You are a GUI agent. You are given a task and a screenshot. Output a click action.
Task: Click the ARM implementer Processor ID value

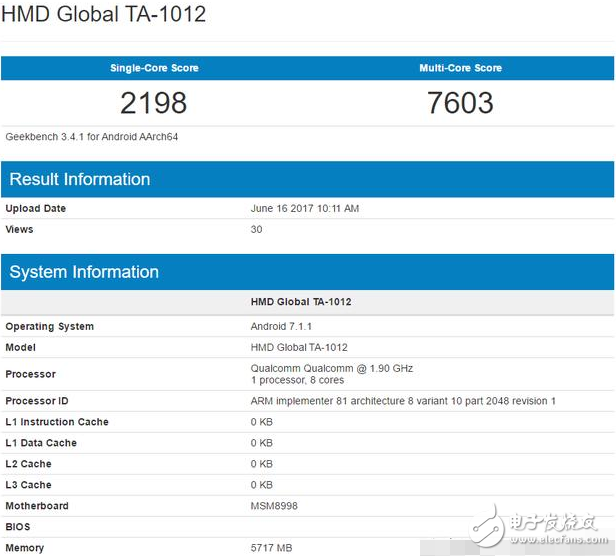coord(403,401)
